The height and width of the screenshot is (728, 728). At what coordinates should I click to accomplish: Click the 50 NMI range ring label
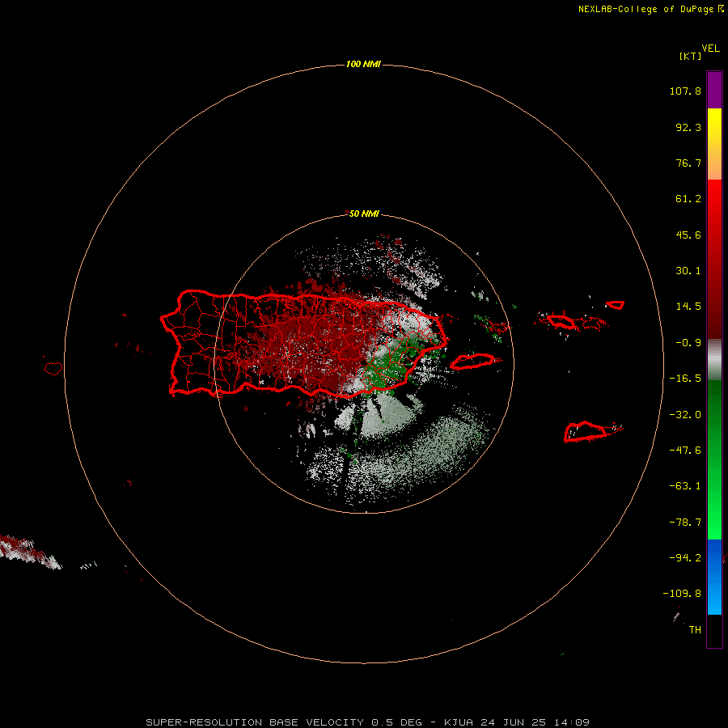tap(364, 214)
